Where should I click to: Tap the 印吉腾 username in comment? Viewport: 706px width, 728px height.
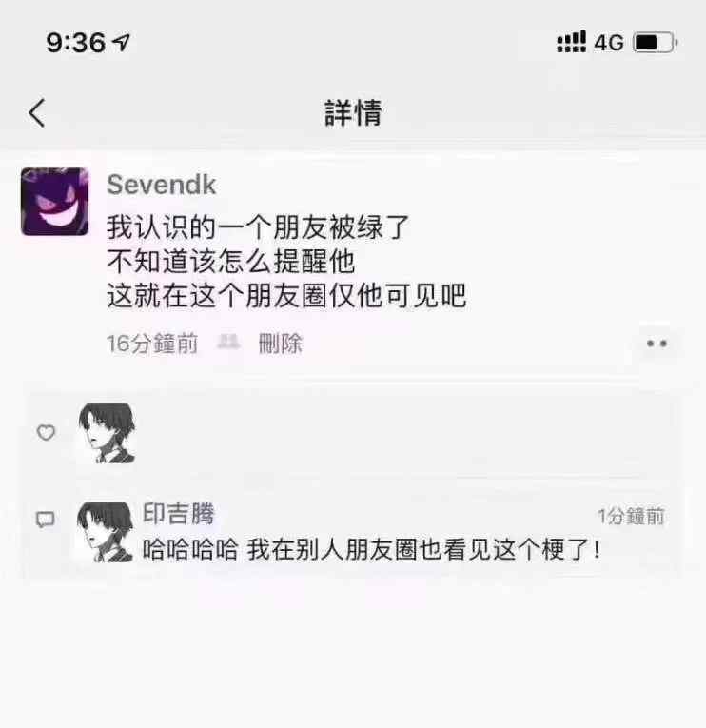click(179, 514)
